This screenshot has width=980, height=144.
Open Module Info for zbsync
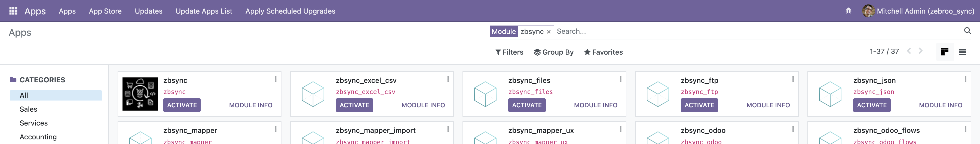(x=251, y=105)
